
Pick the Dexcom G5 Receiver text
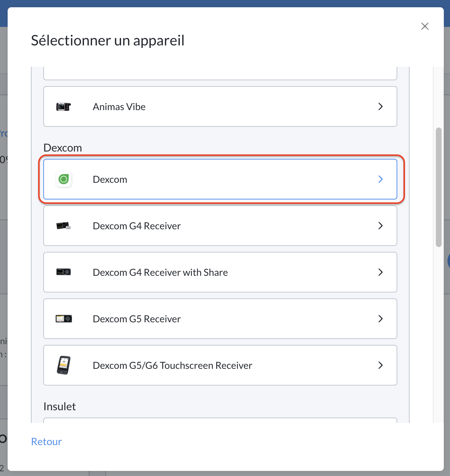[x=137, y=319]
